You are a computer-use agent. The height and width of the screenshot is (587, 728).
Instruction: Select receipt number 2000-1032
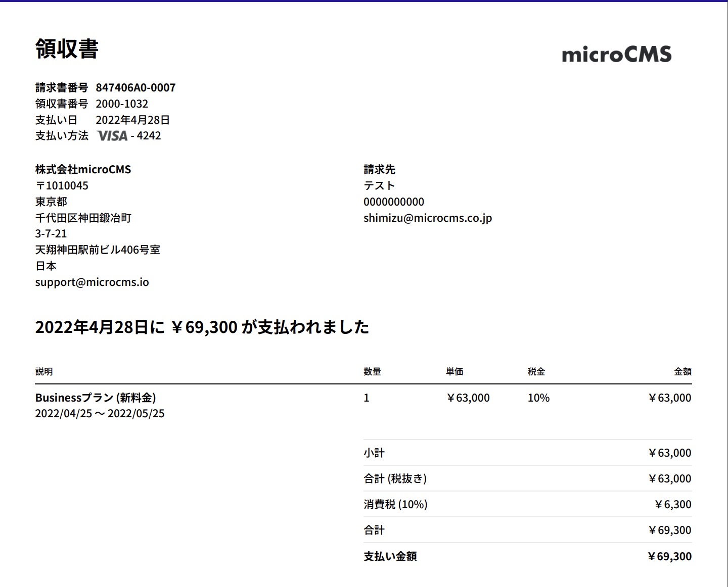122,104
